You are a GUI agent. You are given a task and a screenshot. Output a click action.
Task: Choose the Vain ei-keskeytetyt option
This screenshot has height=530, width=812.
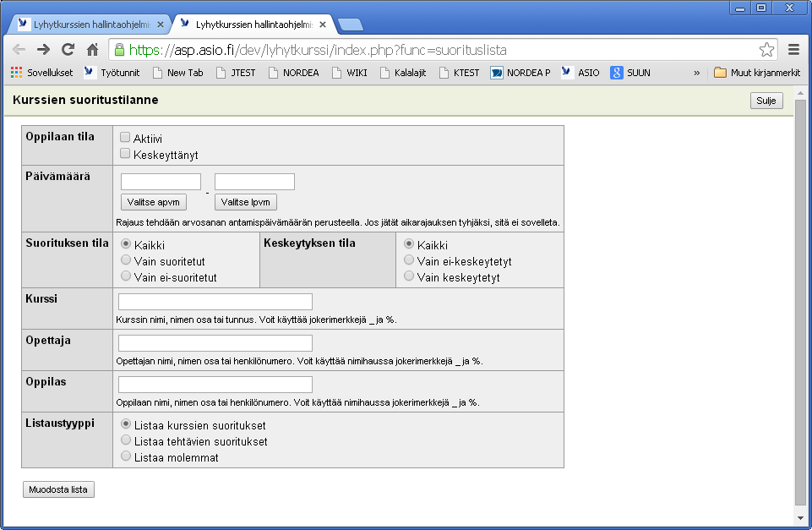(x=409, y=260)
